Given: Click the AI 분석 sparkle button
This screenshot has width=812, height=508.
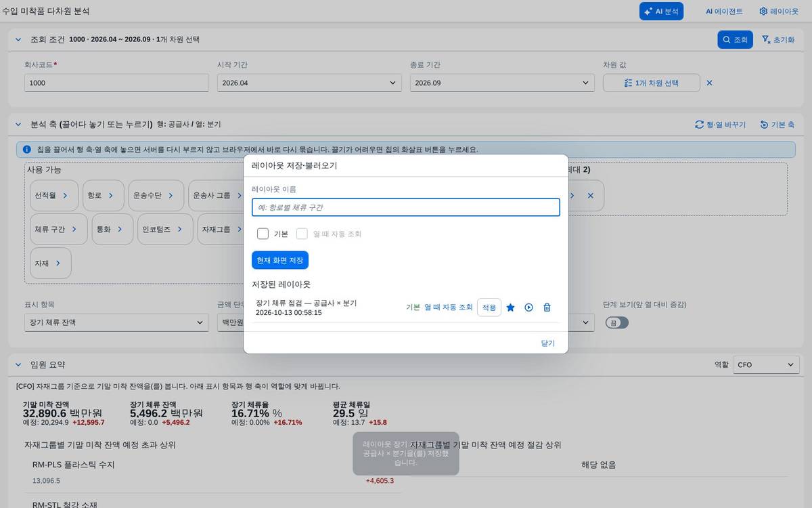Looking at the screenshot, I should [661, 11].
